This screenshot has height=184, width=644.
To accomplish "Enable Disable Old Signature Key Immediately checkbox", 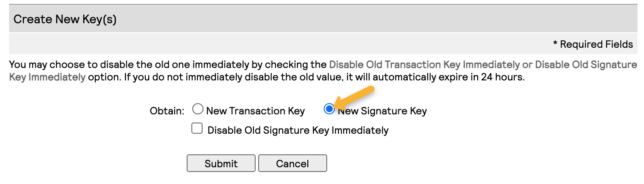I will [x=197, y=129].
